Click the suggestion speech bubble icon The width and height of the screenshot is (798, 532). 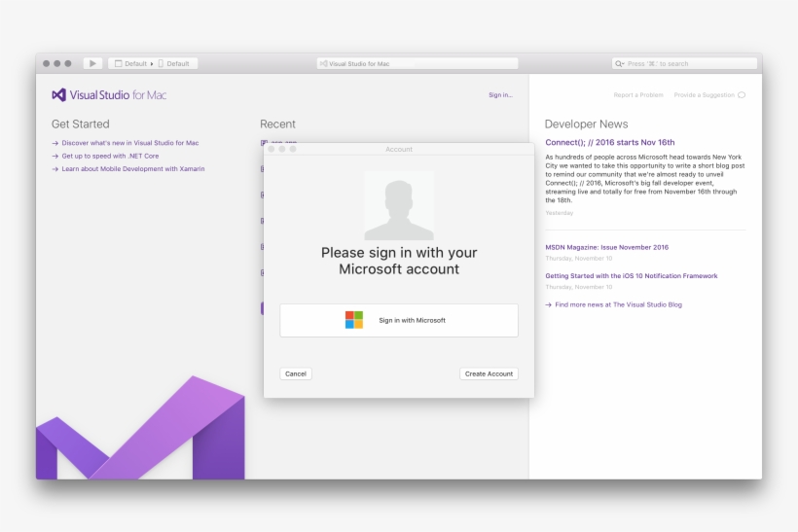[x=742, y=95]
